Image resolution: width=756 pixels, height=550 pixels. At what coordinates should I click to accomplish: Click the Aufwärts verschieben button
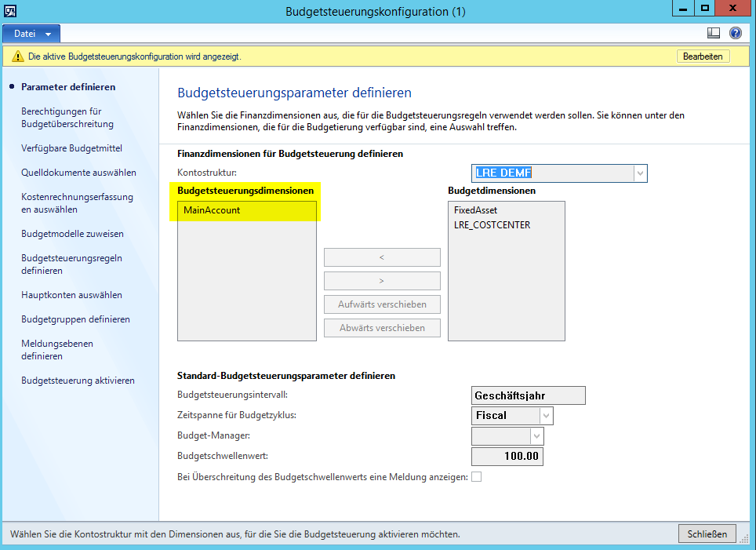click(x=382, y=304)
